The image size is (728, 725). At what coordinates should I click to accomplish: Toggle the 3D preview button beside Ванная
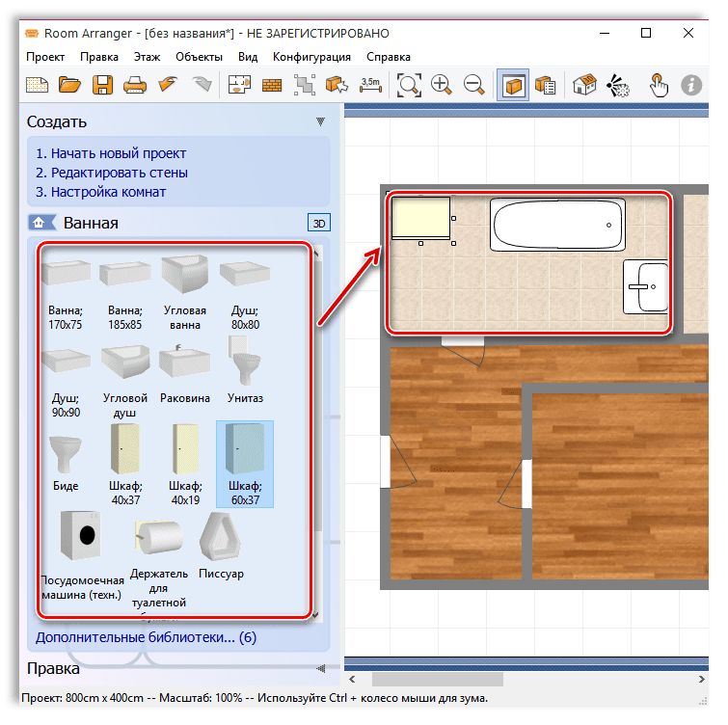pyautogui.click(x=318, y=223)
